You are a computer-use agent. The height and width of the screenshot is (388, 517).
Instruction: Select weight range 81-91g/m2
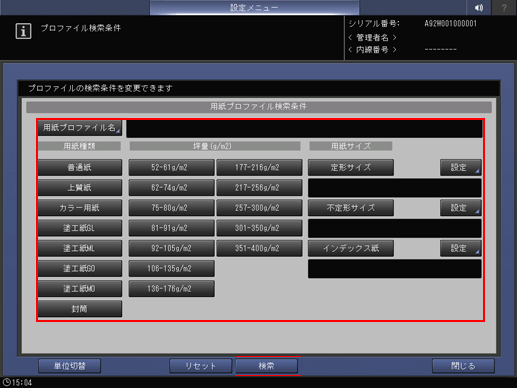coord(171,228)
